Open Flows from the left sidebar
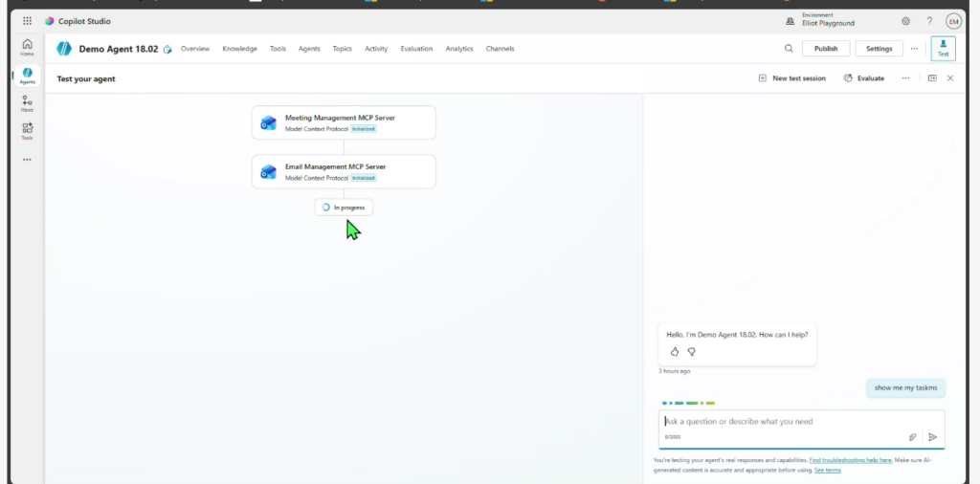The image size is (980, 484). click(27, 102)
